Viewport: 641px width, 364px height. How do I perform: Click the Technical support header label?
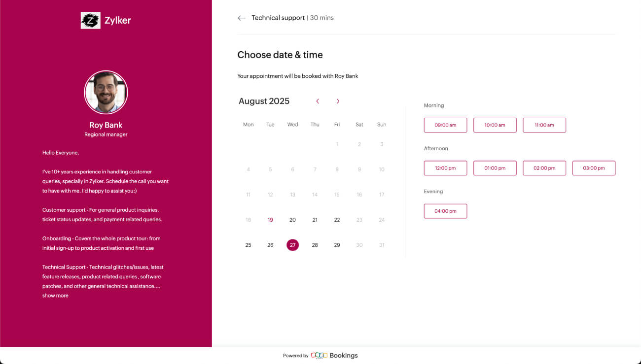[x=278, y=18]
